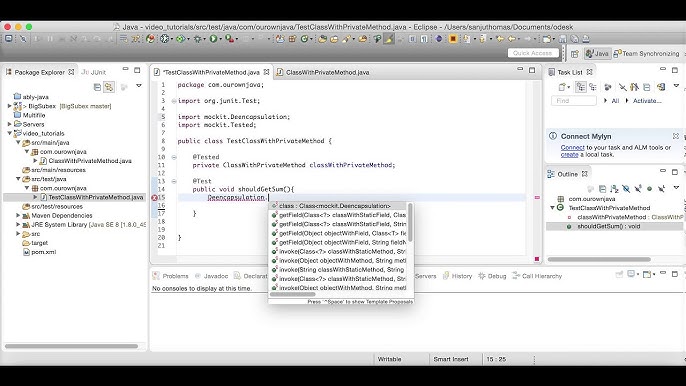Toggle Link with Editor in Package Explorer
Screen dimensions: 686x386
pos(109,87)
